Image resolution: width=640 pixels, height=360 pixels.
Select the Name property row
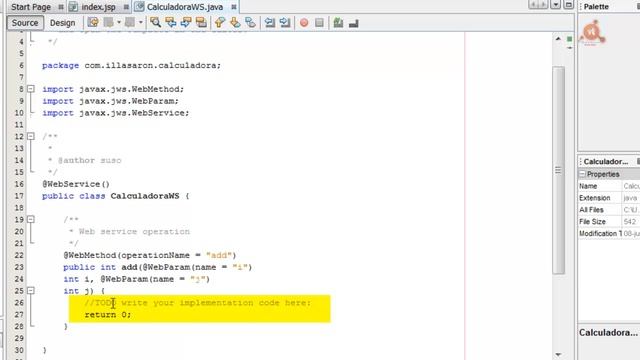[x=609, y=186]
